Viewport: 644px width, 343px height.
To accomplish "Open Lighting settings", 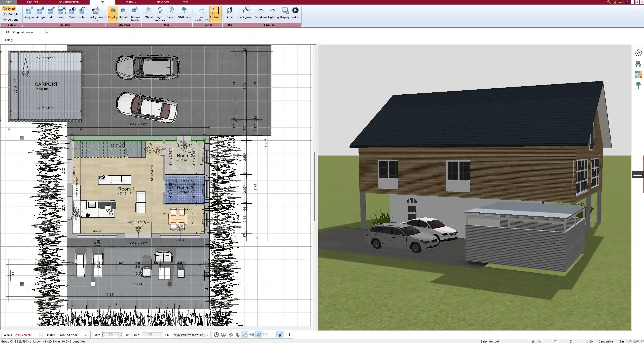I will (x=273, y=13).
